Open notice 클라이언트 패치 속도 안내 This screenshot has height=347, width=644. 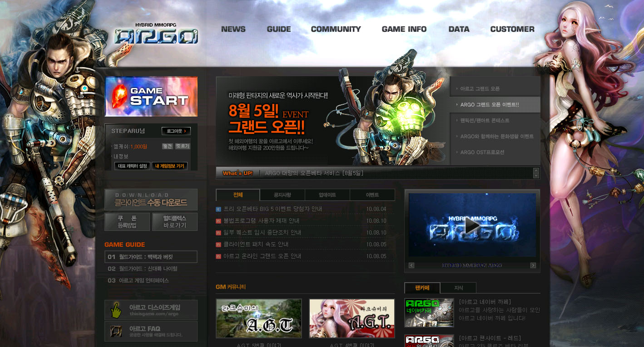click(x=256, y=244)
